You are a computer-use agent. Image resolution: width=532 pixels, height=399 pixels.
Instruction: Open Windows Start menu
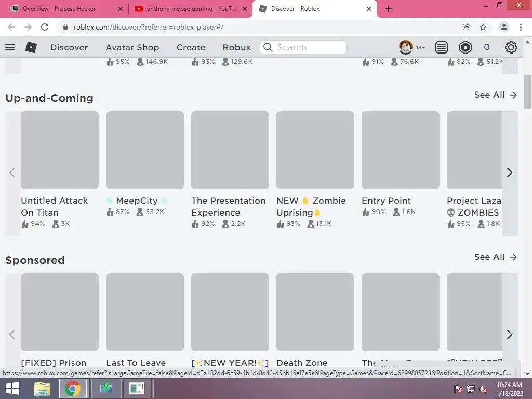12,389
